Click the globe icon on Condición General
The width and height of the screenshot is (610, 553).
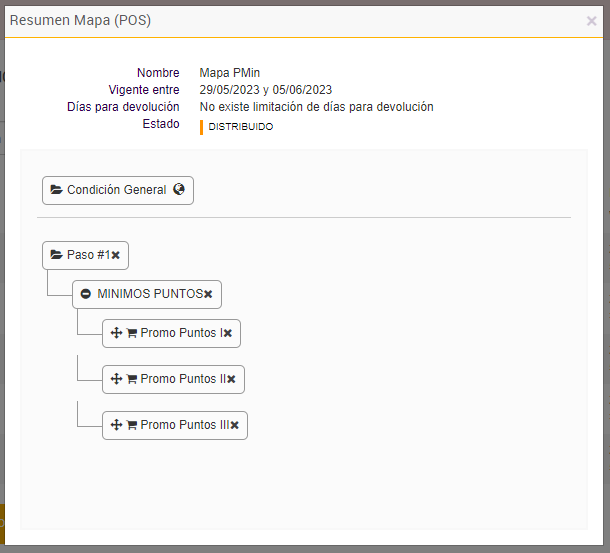point(179,190)
